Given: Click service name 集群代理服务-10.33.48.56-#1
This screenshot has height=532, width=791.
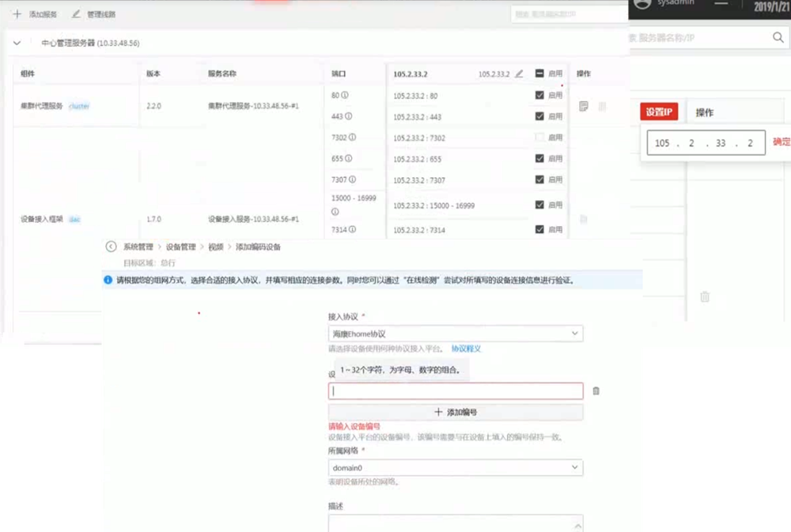Looking at the screenshot, I should coord(253,106).
